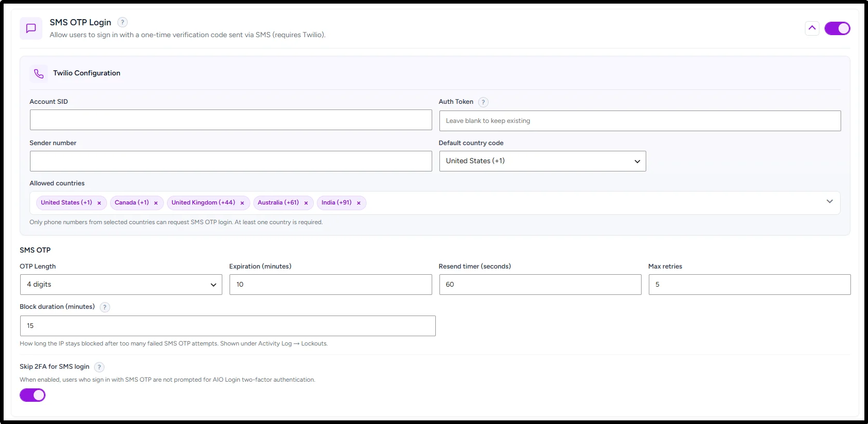Click the 'Default country code' label
The width and height of the screenshot is (868, 424).
(x=471, y=143)
